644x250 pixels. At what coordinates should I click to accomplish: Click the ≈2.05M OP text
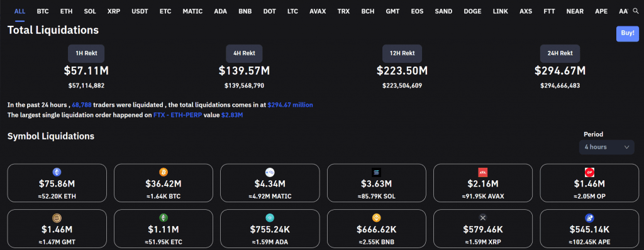589,197
